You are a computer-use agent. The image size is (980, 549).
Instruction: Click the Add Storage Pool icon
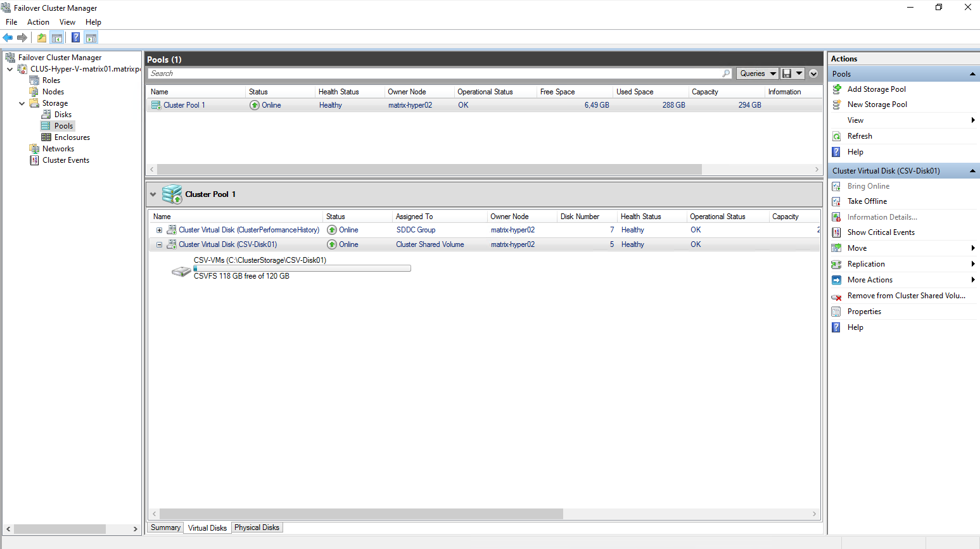pyautogui.click(x=837, y=89)
